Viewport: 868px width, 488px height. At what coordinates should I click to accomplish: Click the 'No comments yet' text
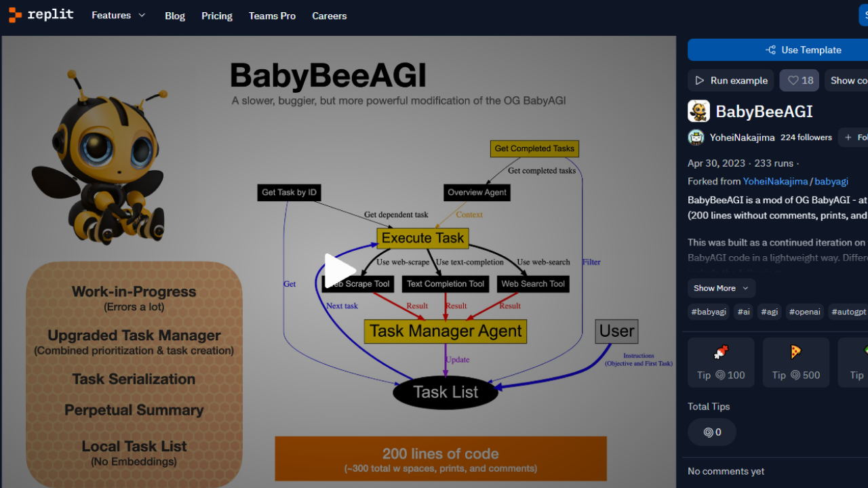pos(726,471)
